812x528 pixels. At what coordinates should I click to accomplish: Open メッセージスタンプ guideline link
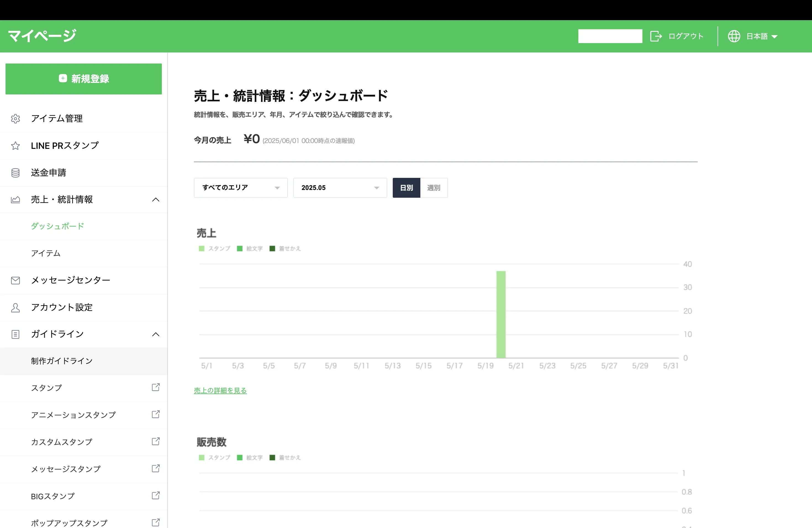click(x=84, y=469)
